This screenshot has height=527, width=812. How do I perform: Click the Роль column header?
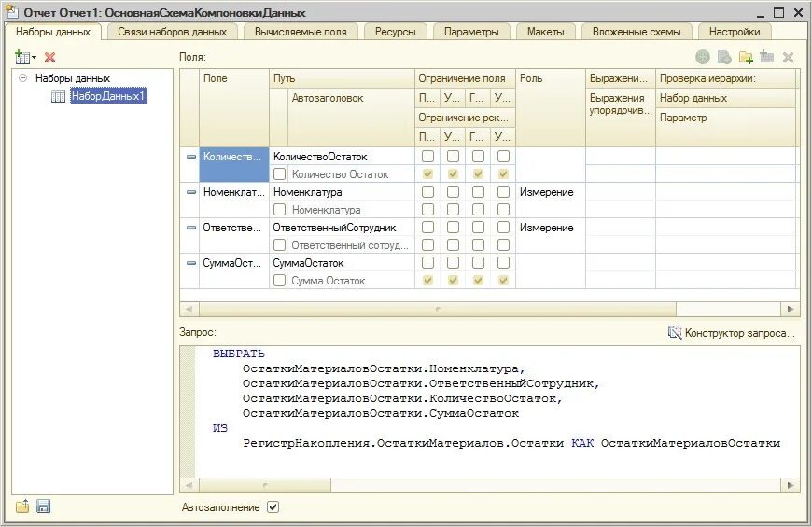(551, 107)
